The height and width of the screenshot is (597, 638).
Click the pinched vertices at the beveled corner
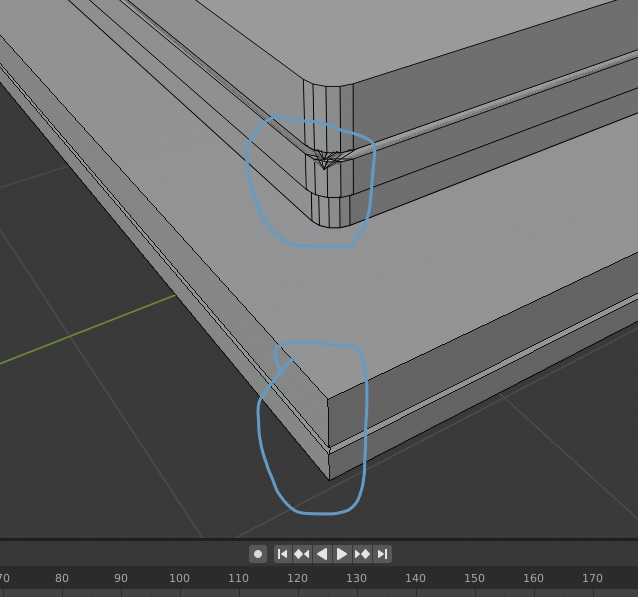[324, 159]
